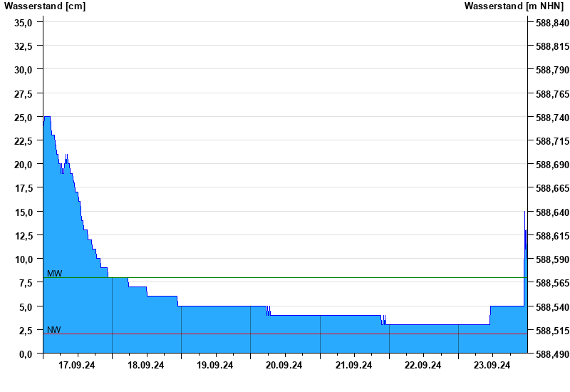
Task: Click the Wasserstand [m NHN] axis title
Action: (x=514, y=6)
